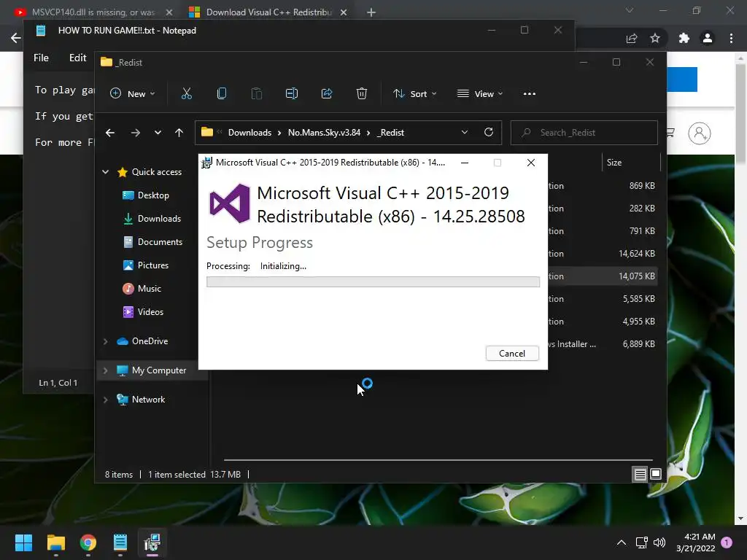Expand the OneDrive tree node

click(x=105, y=341)
